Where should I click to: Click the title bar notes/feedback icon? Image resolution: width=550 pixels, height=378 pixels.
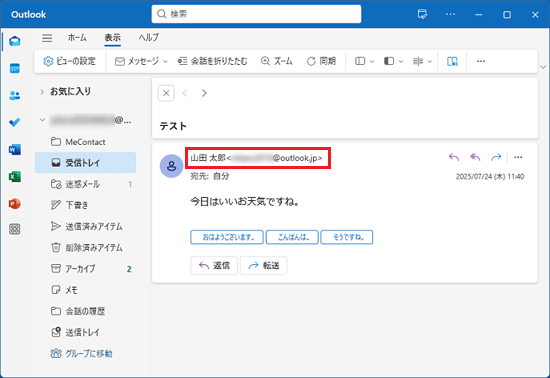tap(422, 14)
